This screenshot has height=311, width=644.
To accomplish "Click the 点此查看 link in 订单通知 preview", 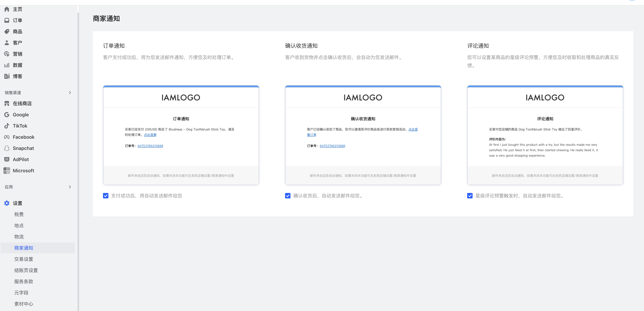I will coord(150,135).
